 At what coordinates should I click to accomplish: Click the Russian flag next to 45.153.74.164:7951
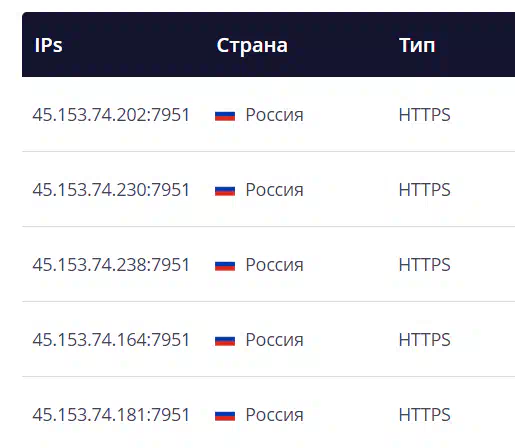pos(225,341)
